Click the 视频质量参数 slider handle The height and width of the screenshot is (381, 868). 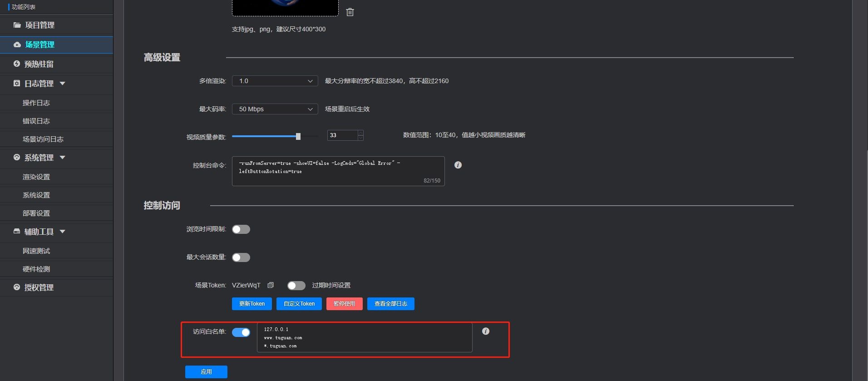(x=298, y=136)
